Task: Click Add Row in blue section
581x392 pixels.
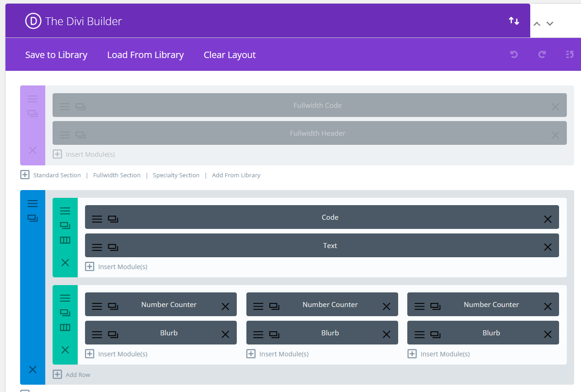Action: (x=71, y=375)
